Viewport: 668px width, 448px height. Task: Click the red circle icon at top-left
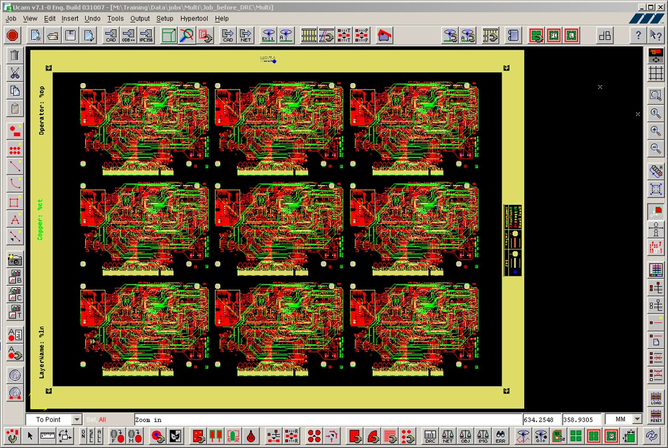[13, 35]
